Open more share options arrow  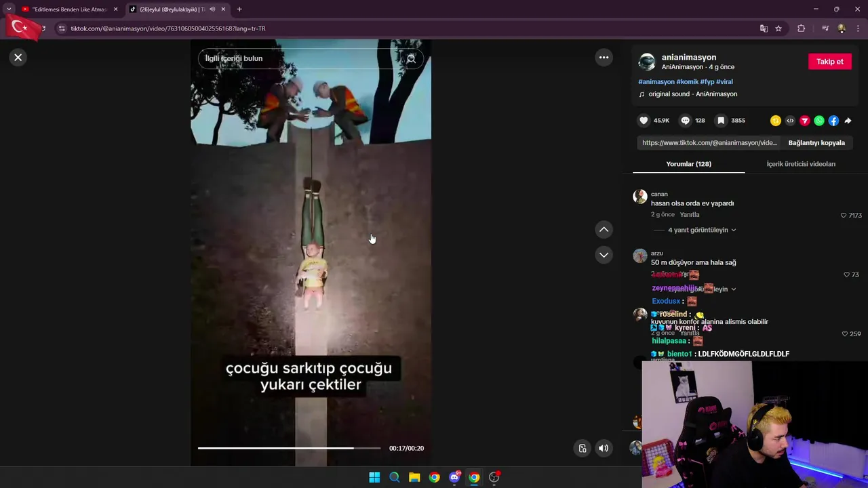coord(848,121)
